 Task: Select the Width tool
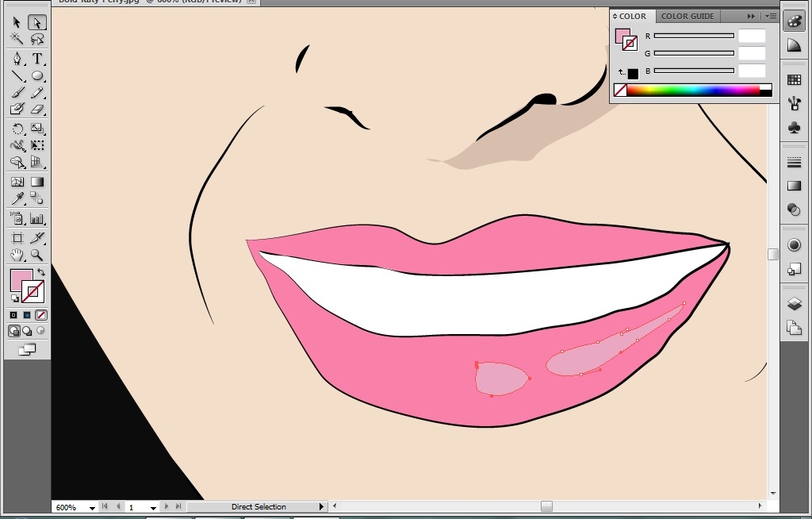click(x=17, y=146)
